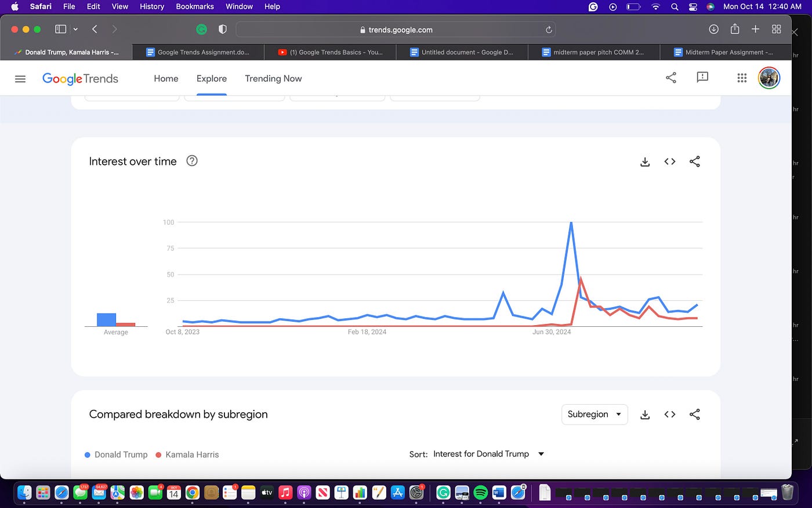This screenshot has height=508, width=812.
Task: Open the Google account avatar
Action: click(x=769, y=78)
